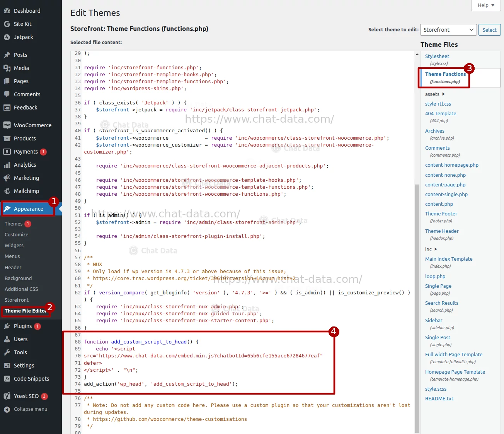Screen dimensions: 504x434
Task: Click the code editor vertical scrollbar
Action: [x=417, y=308]
